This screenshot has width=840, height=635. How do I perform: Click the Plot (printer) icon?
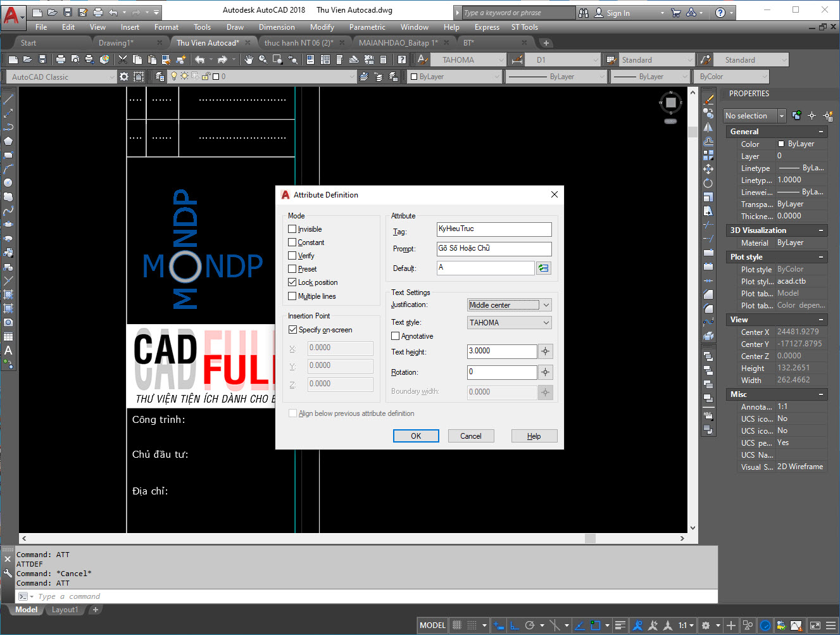[x=61, y=60]
